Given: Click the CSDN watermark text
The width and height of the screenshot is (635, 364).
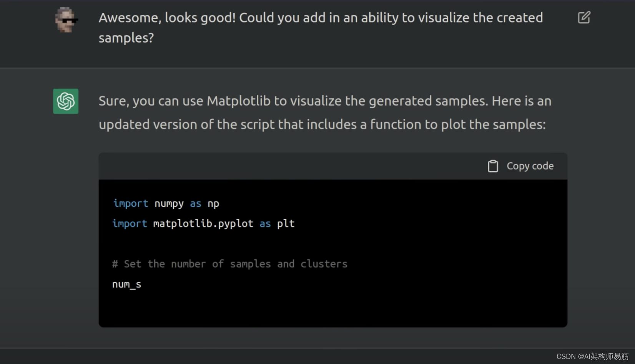Looking at the screenshot, I should [x=592, y=356].
